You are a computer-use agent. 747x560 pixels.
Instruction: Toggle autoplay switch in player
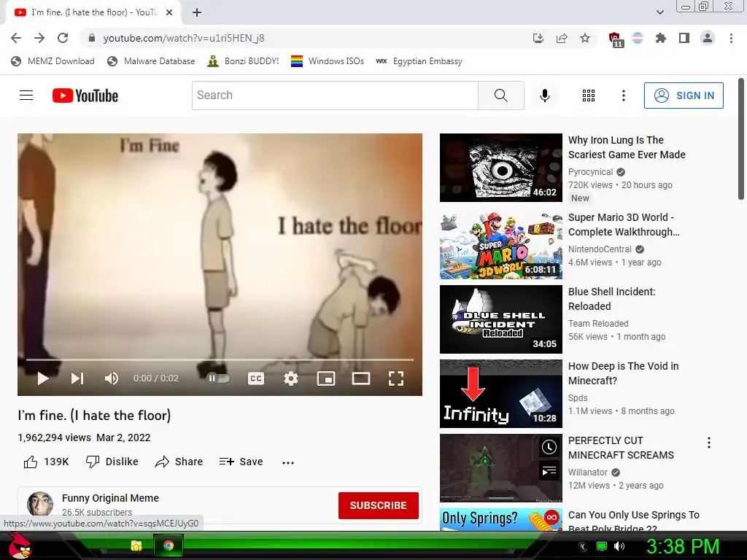coord(217,378)
